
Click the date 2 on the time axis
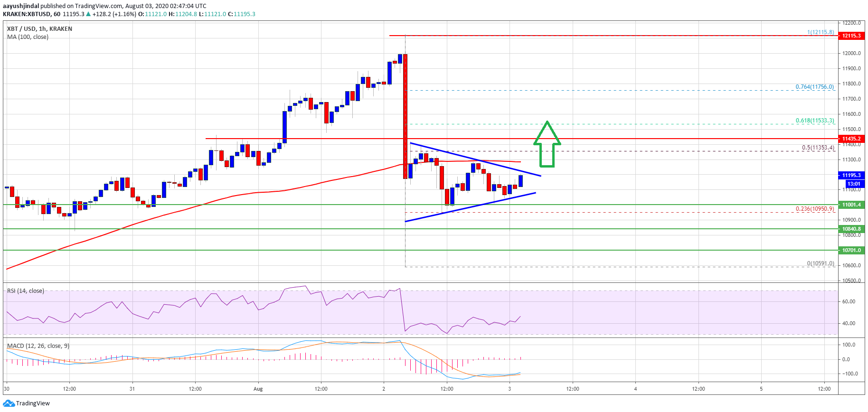point(384,389)
